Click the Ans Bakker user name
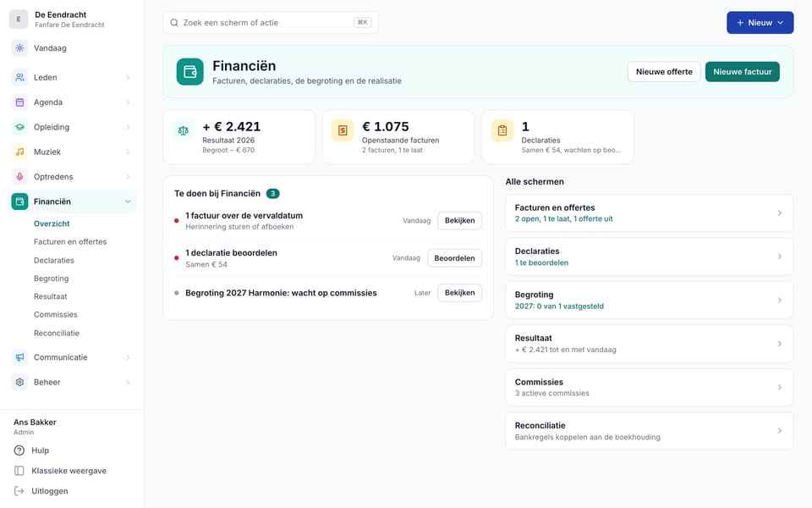 [35, 422]
